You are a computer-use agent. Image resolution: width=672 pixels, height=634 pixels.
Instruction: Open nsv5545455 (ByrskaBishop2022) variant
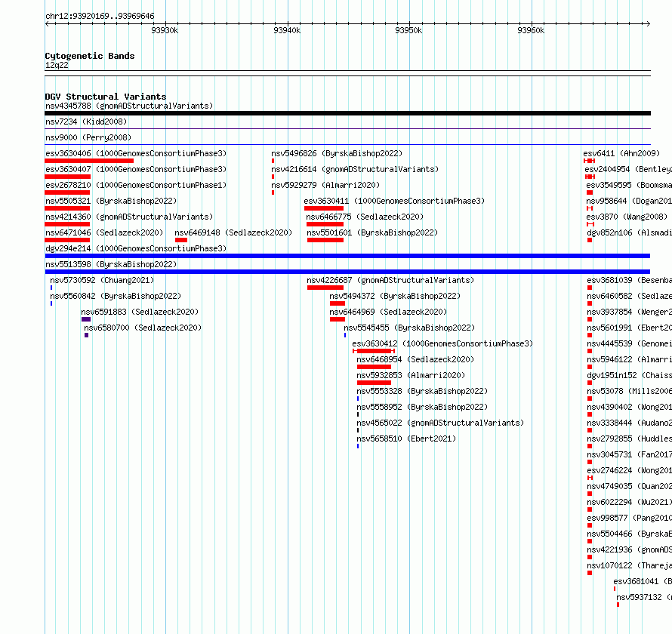[x=409, y=328]
